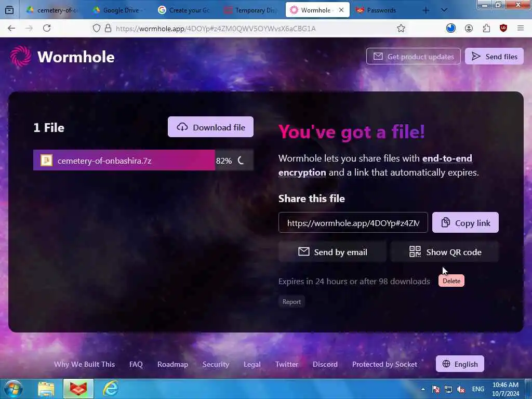
Task: Switch to the cemetery-of-onbashira Drive tab
Action: point(51,10)
